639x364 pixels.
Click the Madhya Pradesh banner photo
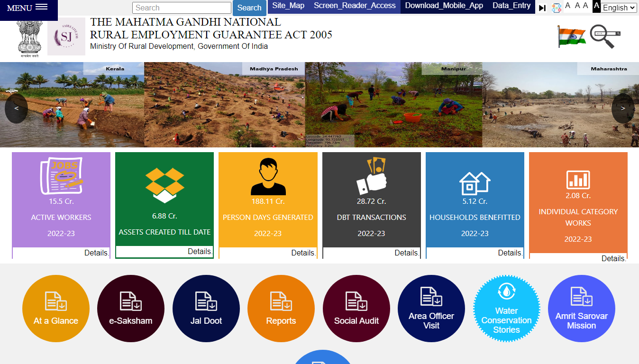point(225,105)
